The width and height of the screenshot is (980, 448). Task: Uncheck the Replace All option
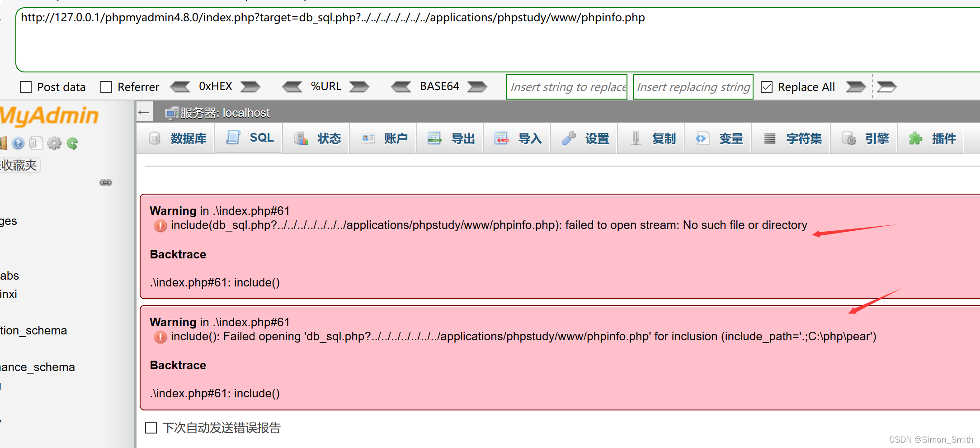click(x=766, y=86)
